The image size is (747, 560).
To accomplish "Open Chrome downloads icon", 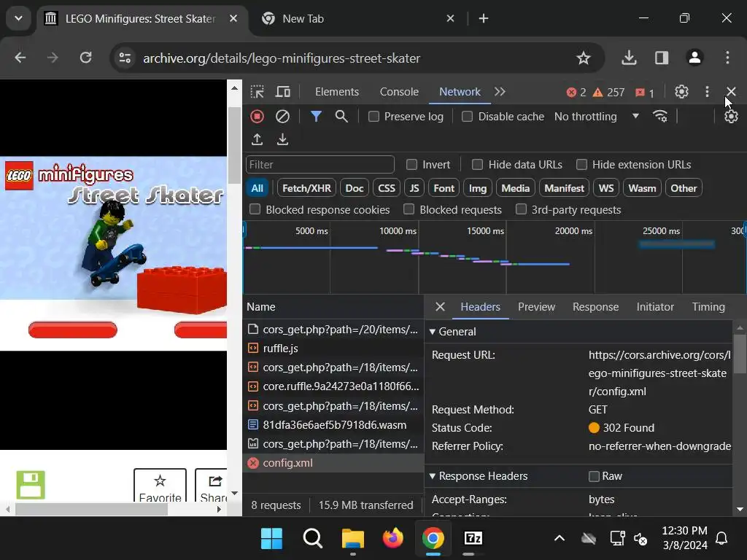I will coord(629,58).
